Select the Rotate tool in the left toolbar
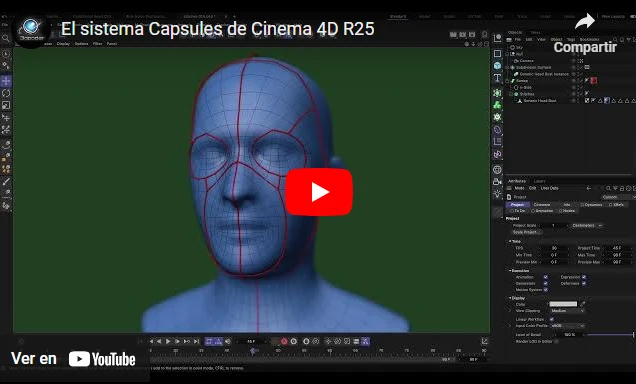The image size is (636, 384). pos(6,93)
